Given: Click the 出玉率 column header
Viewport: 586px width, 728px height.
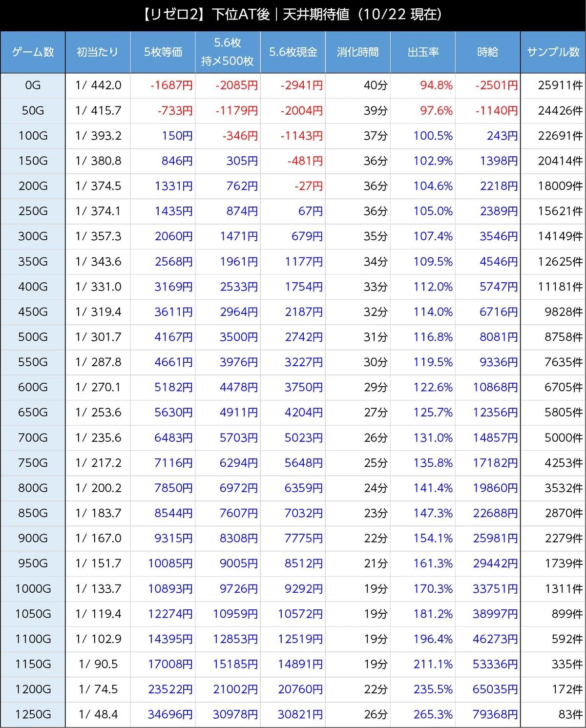Looking at the screenshot, I should click(423, 52).
